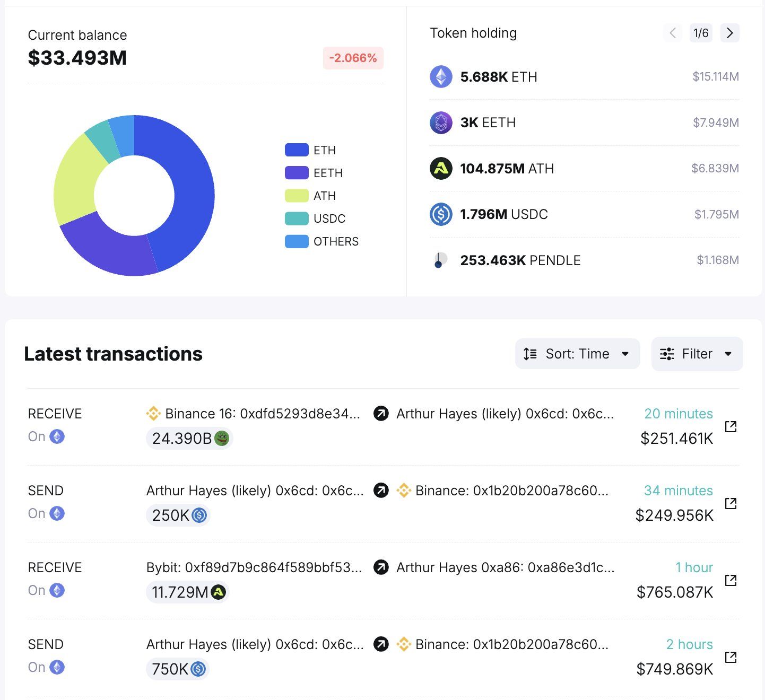
Task: Click the ETH token icon in holdings
Action: coord(441,77)
